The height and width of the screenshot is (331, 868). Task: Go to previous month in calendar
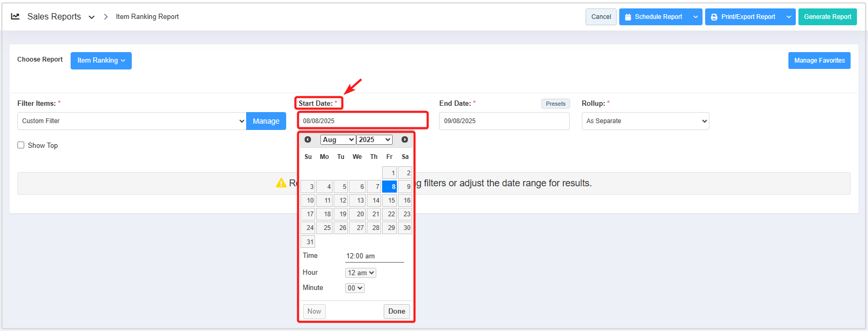tap(308, 139)
